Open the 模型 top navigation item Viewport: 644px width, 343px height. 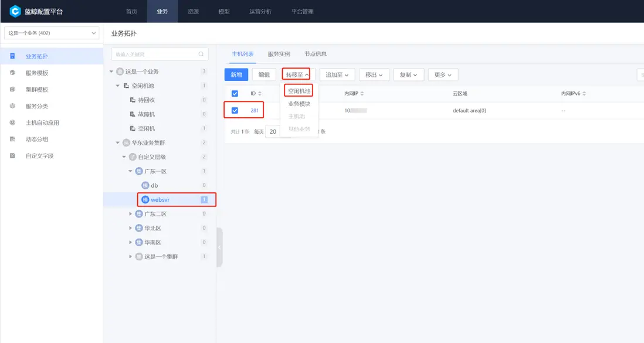pyautogui.click(x=224, y=12)
